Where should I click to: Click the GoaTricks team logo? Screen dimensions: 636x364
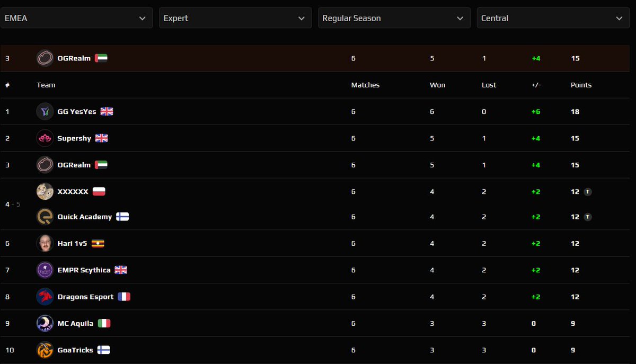pos(45,350)
